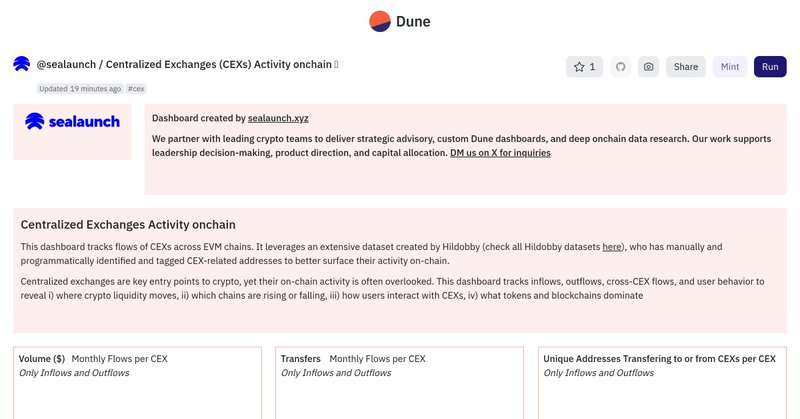Open the @sealaunch profile name in title
Viewport: 800px width, 419px height.
pos(66,64)
